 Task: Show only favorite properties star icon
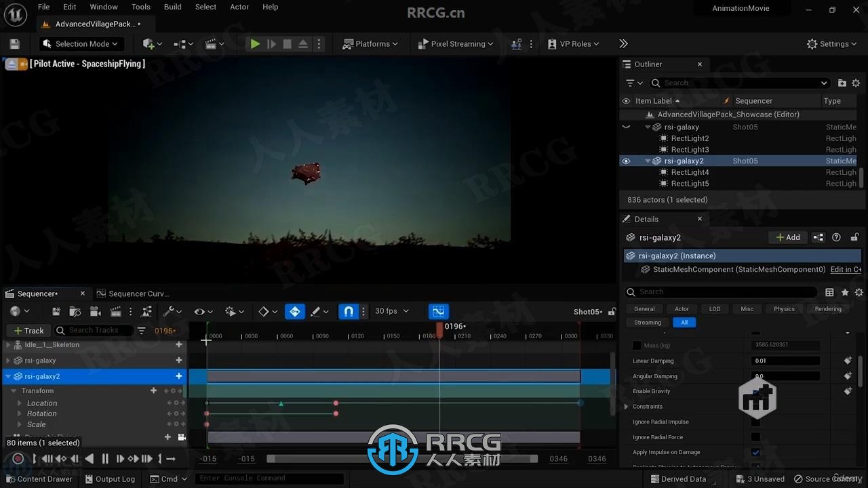coord(845,292)
